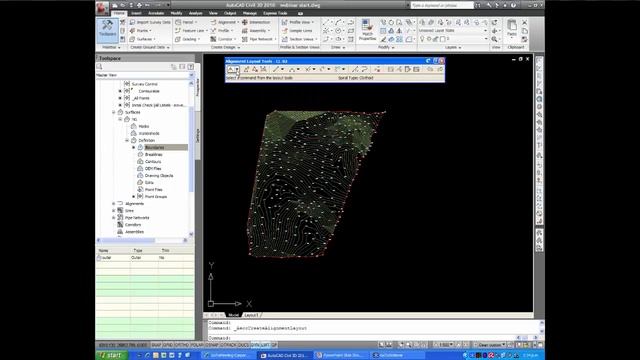Expand the Point Groups tree node
The height and width of the screenshot is (360, 640).
click(x=133, y=197)
